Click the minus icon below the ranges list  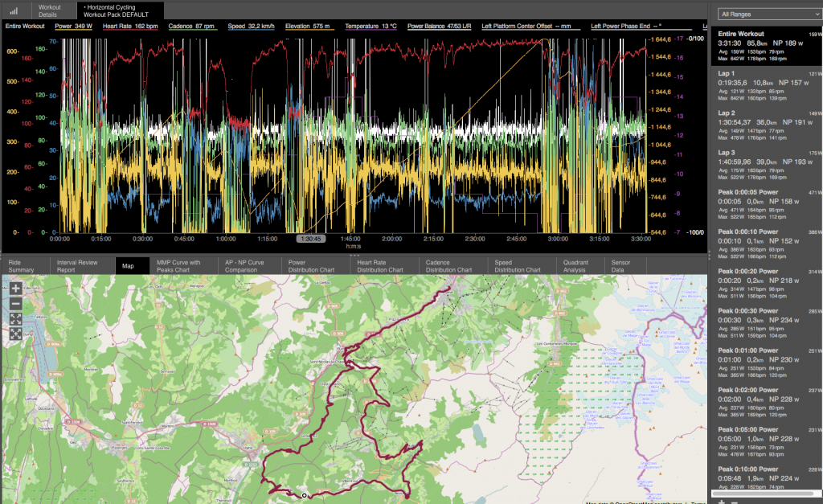point(734,501)
